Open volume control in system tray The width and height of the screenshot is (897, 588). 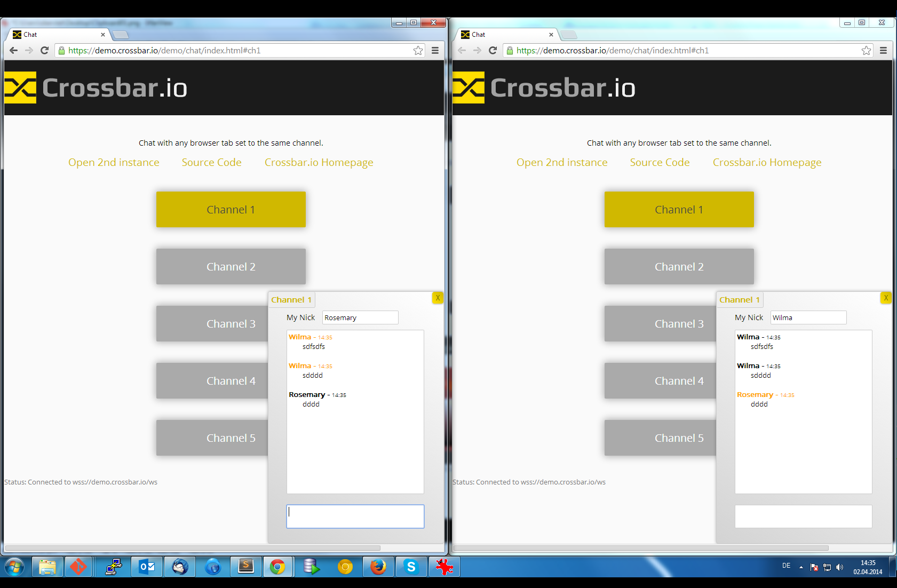840,567
